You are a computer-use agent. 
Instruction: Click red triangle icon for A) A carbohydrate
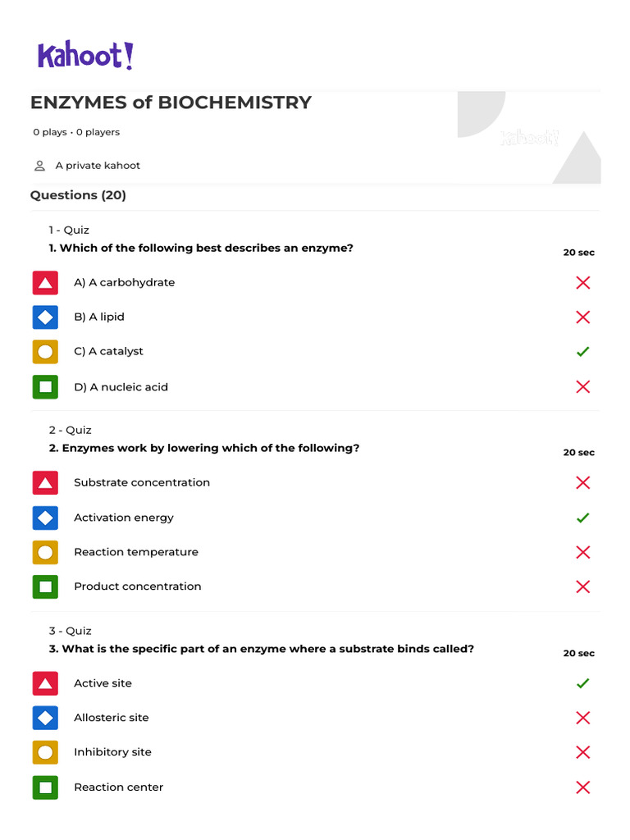point(45,283)
